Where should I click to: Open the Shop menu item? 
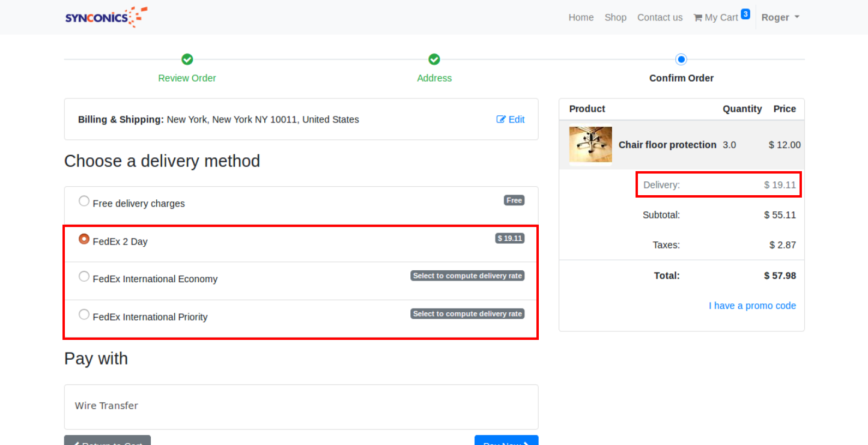pos(615,17)
